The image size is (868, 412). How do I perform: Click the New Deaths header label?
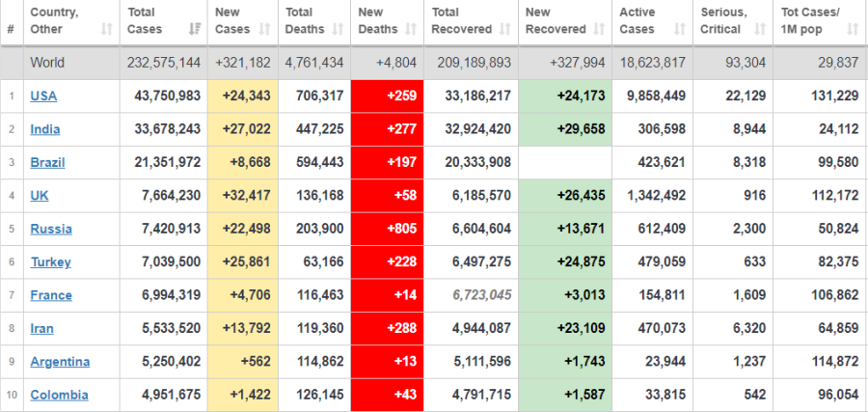point(379,20)
